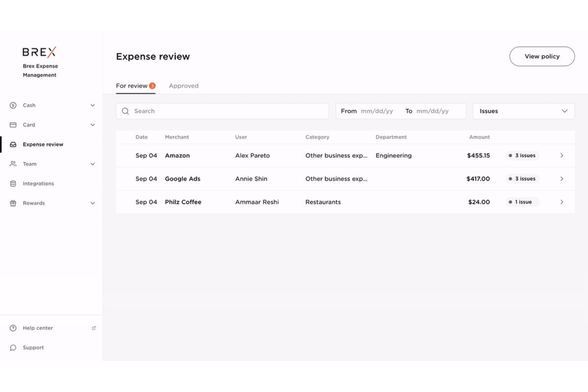588x392 pixels.
Task: Click the Restaurants category cell
Action: pos(323,202)
